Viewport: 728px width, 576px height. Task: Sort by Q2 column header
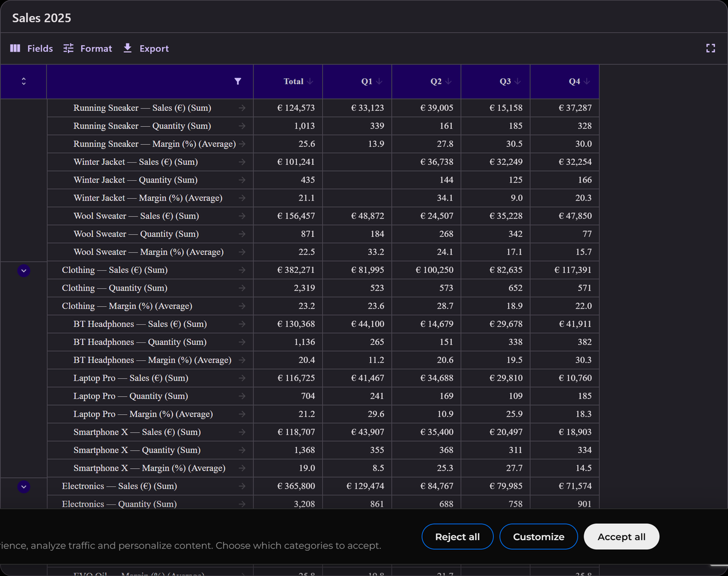tap(426, 81)
